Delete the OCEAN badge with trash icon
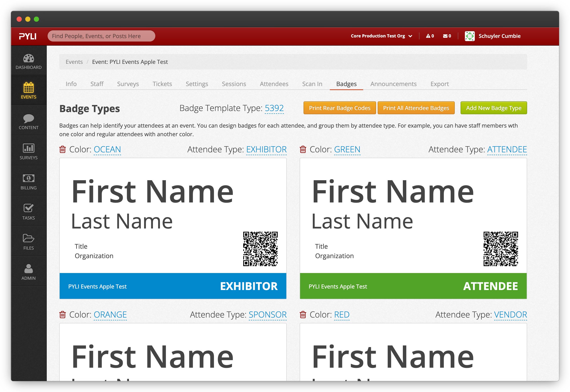The image size is (570, 392). tap(63, 149)
